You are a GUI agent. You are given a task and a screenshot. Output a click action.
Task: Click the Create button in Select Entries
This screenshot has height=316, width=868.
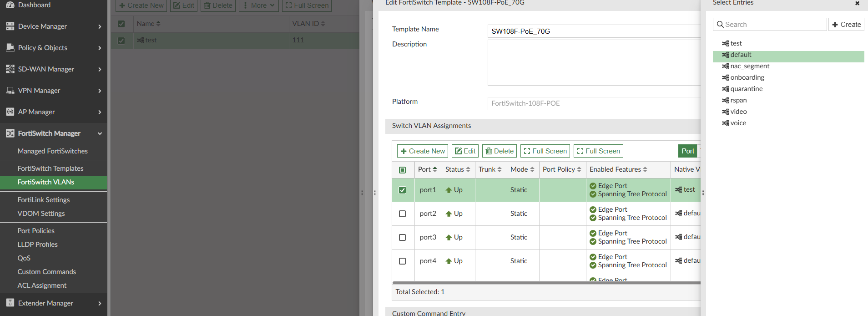click(x=846, y=25)
